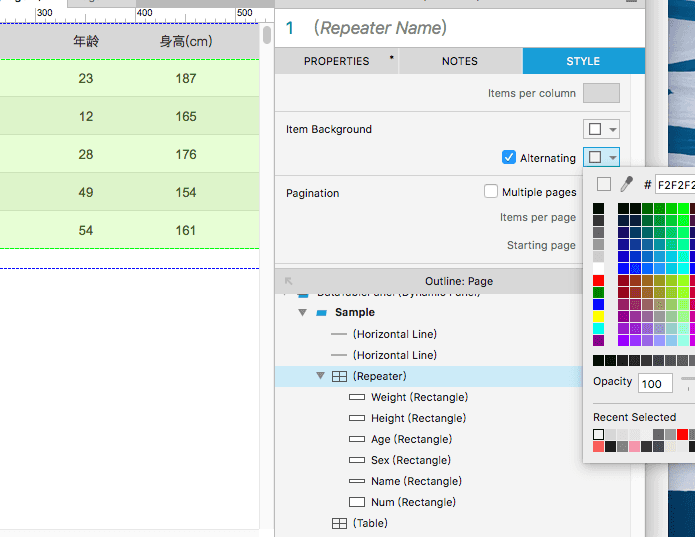Pick the eyedropper color sampler tool
This screenshot has height=537, width=695.
pos(626,184)
